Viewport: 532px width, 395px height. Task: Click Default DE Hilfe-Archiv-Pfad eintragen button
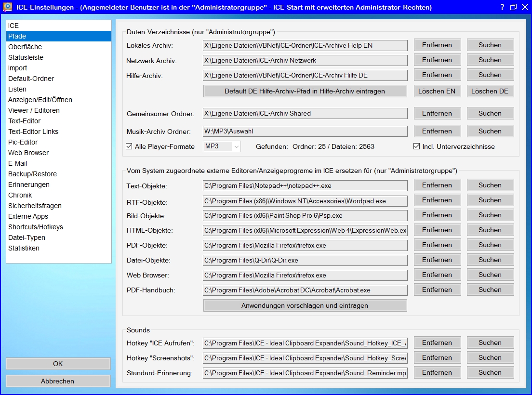[305, 91]
